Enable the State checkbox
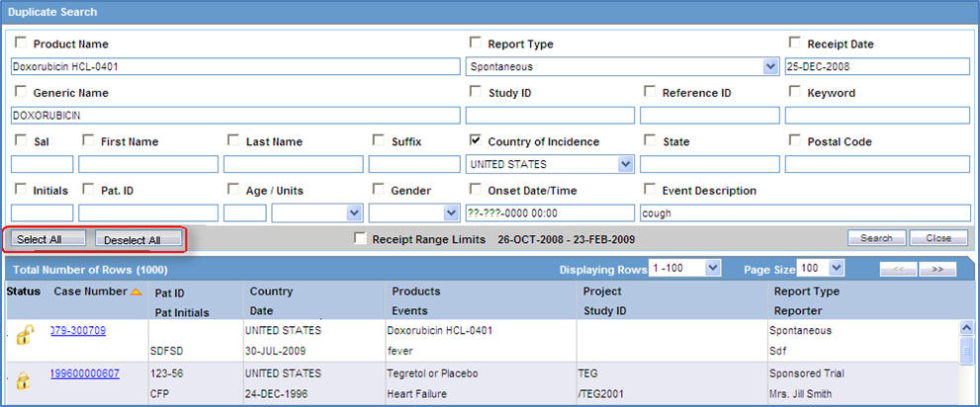Viewport: 980px width, 407px height. tap(650, 140)
